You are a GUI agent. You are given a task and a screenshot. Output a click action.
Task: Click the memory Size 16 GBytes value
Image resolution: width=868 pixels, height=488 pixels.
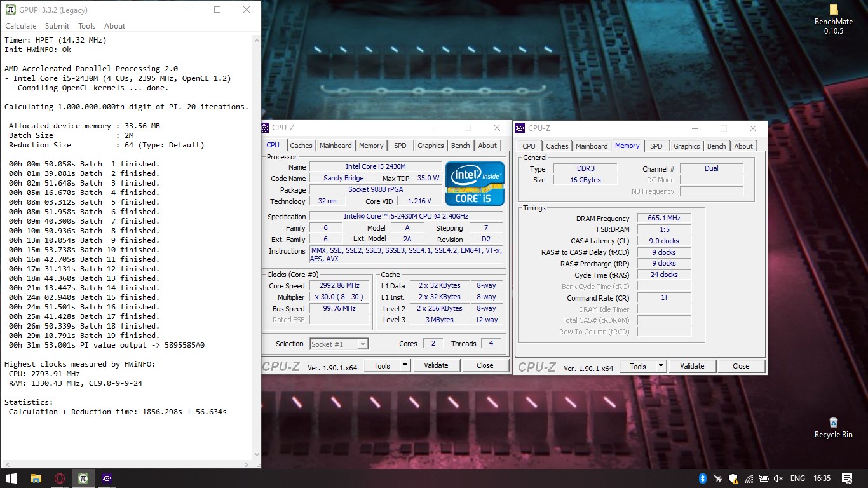(585, 180)
